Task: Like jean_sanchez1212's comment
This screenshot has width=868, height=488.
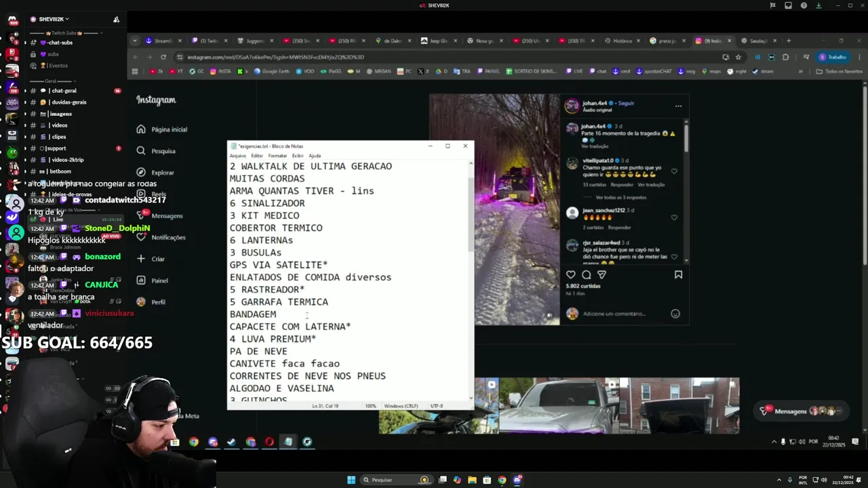Action: [x=674, y=218]
